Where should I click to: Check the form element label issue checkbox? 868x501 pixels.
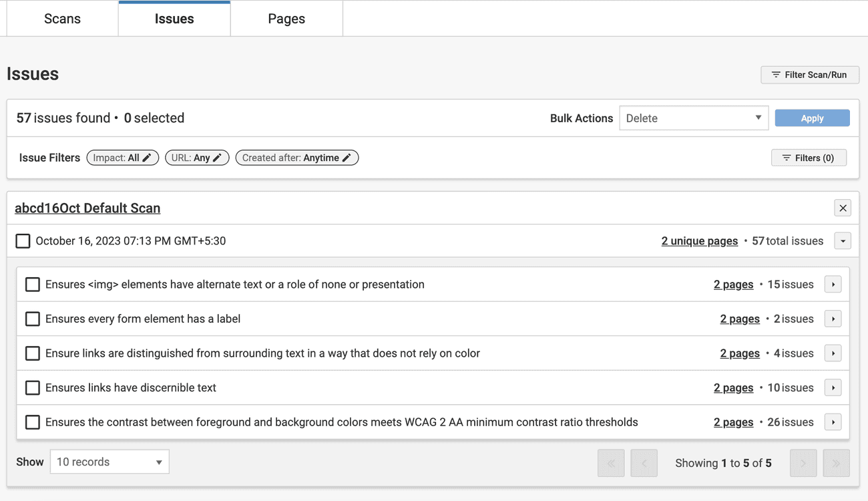click(x=33, y=319)
